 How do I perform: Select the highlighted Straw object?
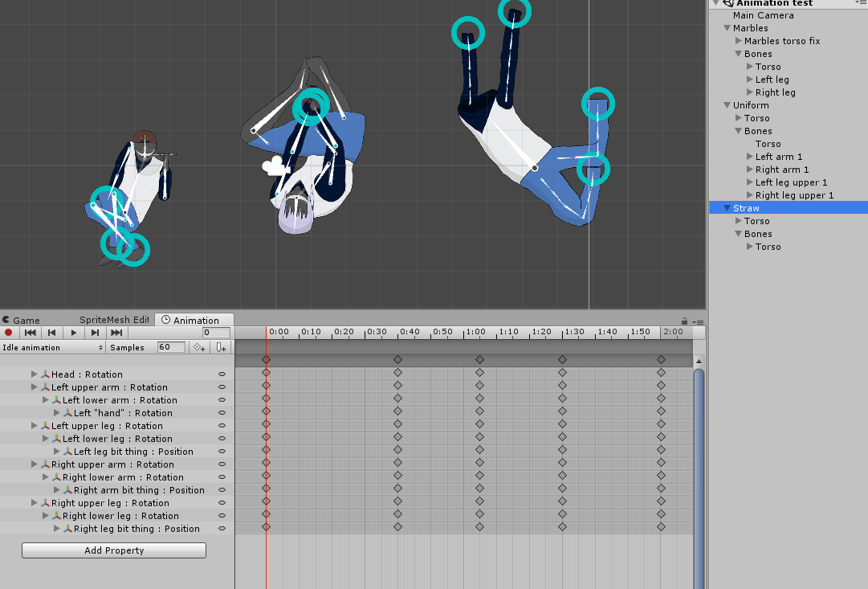789,208
